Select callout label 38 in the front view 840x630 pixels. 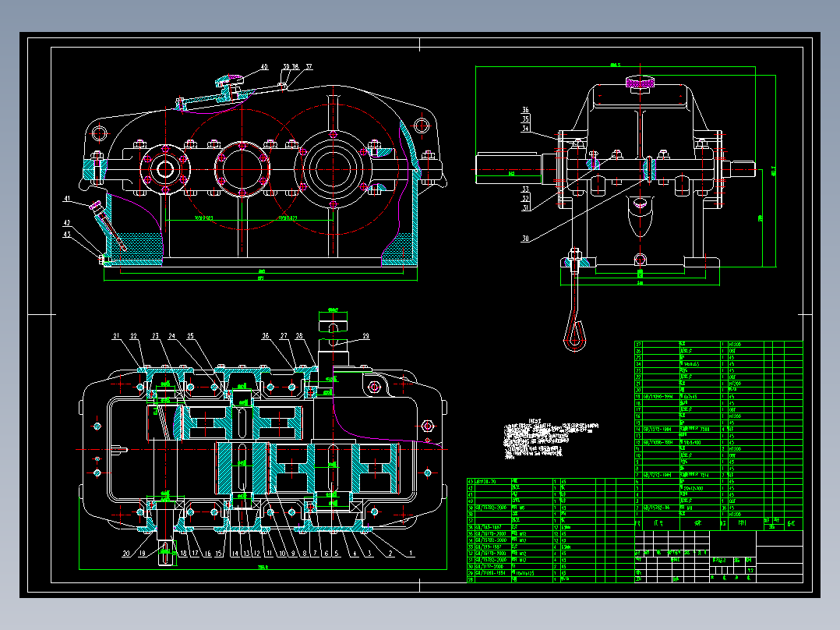coord(295,67)
